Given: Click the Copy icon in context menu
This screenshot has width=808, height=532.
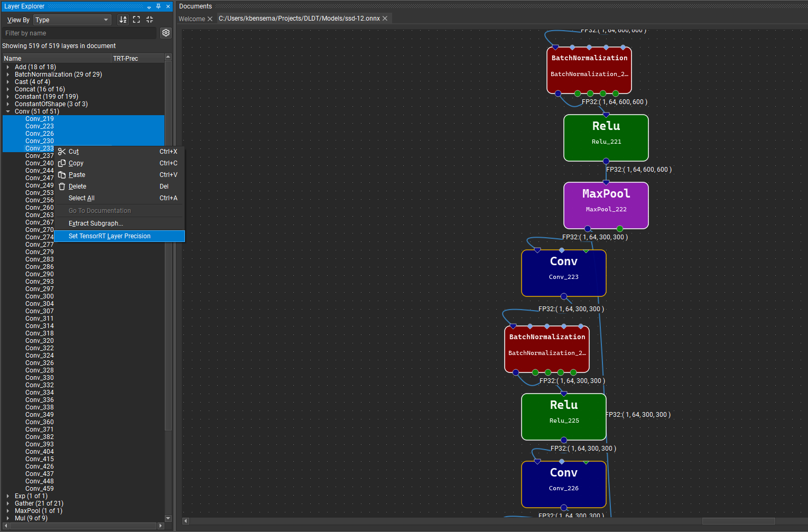Looking at the screenshot, I should click(x=61, y=163).
